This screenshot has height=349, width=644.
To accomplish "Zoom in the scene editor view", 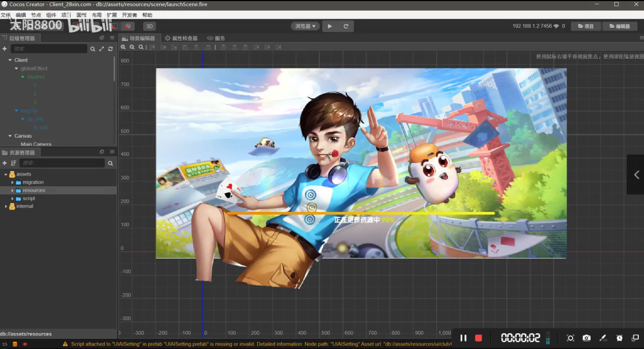I will (x=123, y=48).
